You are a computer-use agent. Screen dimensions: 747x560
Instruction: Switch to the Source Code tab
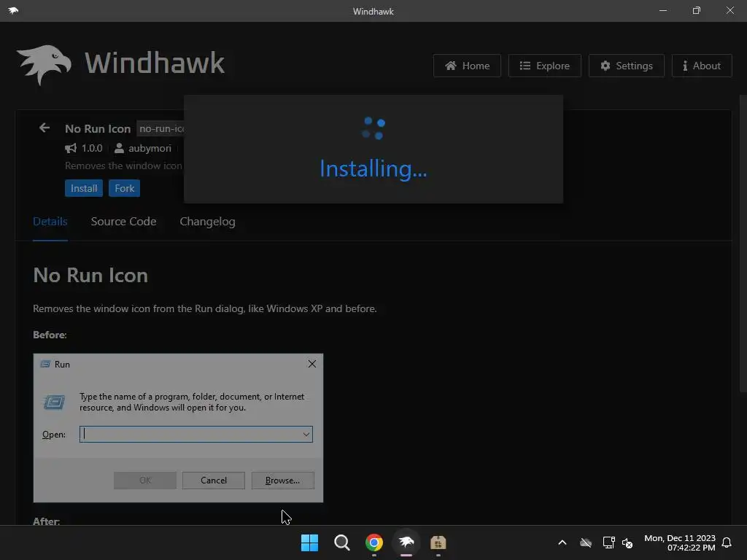click(x=123, y=222)
